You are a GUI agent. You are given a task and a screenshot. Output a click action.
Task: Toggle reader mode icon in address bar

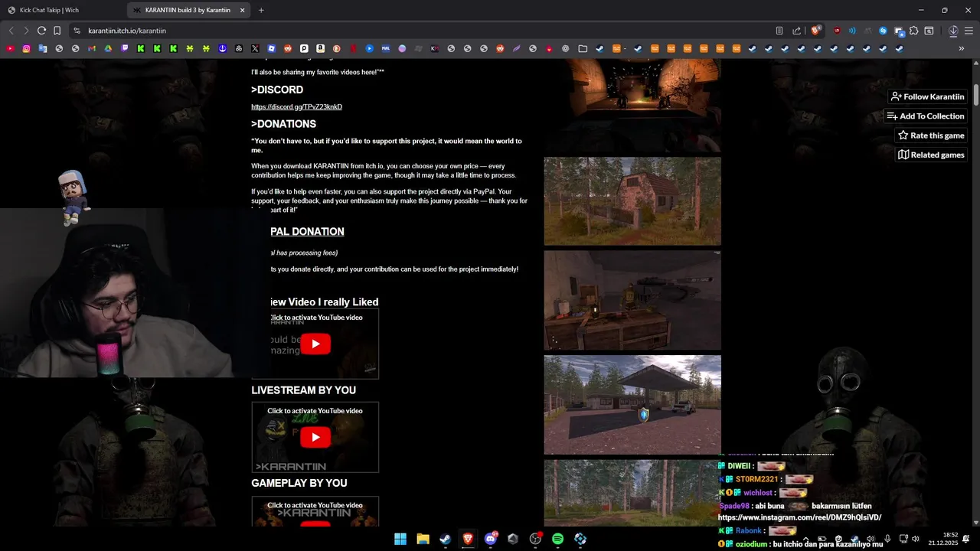point(779,31)
